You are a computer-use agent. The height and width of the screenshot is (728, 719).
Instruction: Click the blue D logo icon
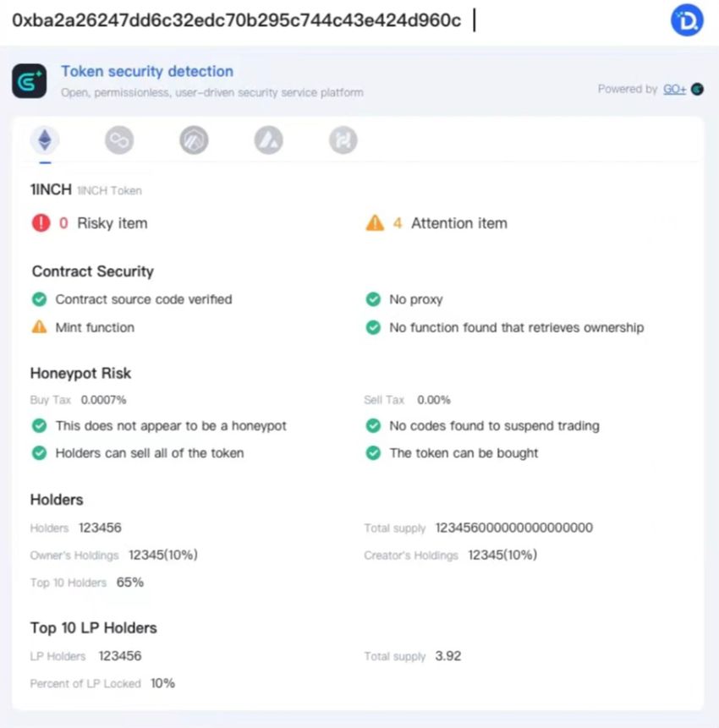687,20
